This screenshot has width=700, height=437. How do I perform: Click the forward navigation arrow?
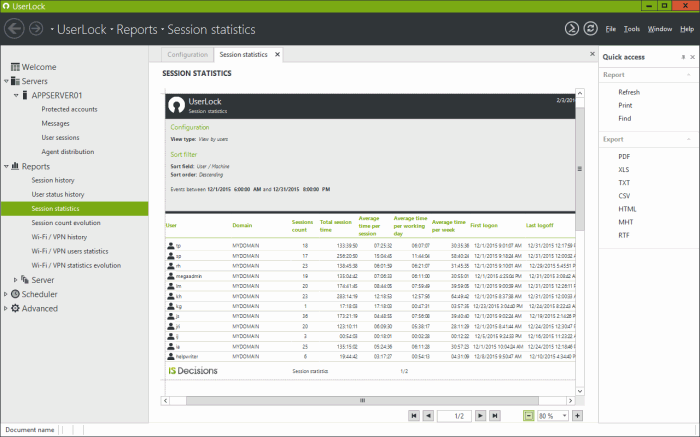coord(36,29)
